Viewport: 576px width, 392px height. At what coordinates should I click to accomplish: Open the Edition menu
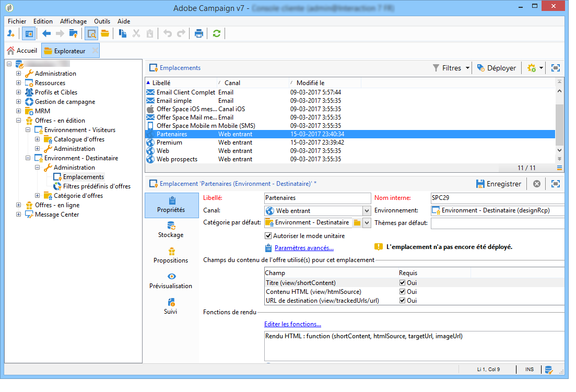43,21
